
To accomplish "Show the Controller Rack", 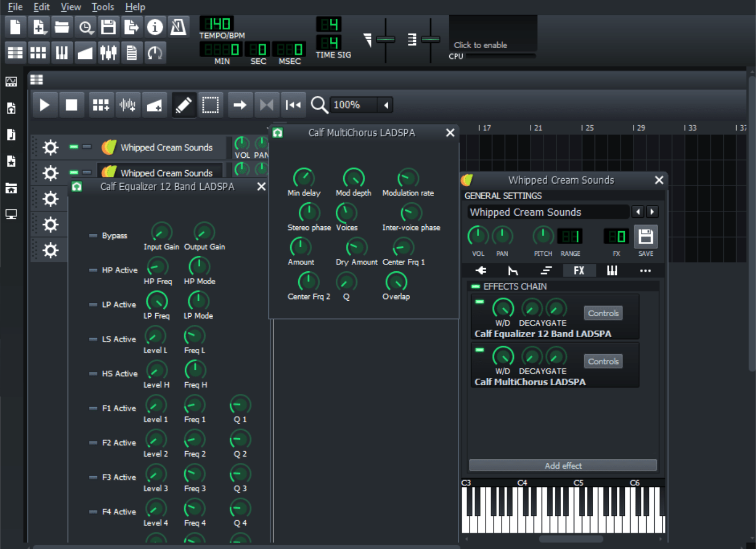I will (155, 52).
